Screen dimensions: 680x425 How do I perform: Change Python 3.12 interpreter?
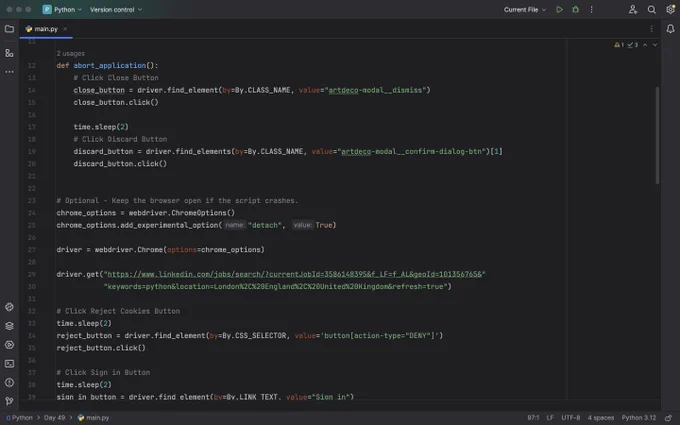[x=639, y=418]
